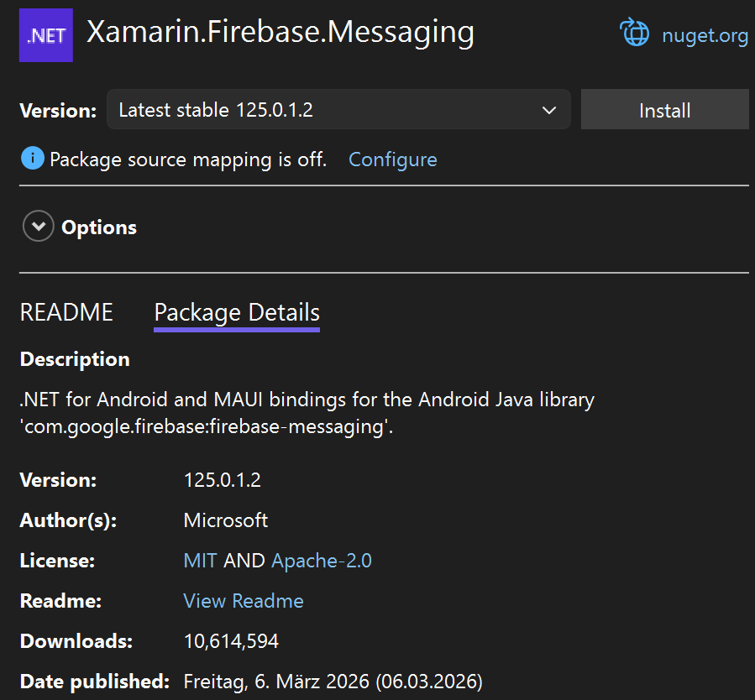Open the Version dropdown showing Latest stable 125.0.1.2
The width and height of the screenshot is (755, 700).
tap(338, 109)
